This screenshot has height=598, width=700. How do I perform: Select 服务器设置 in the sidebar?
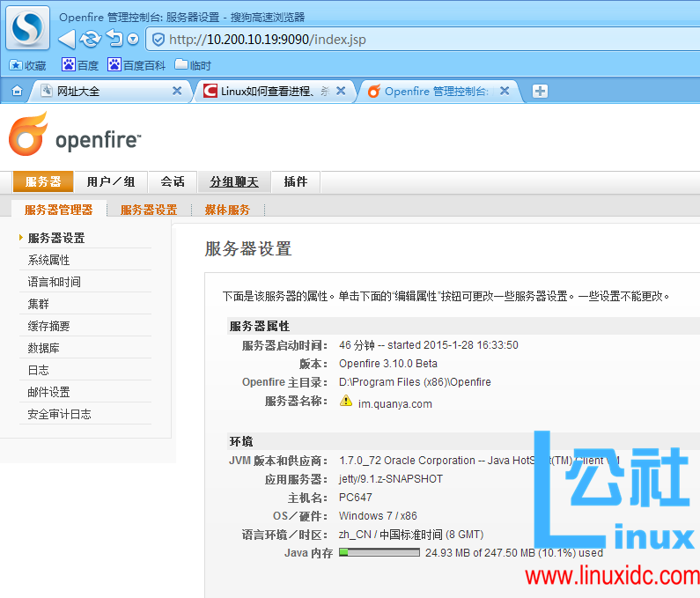(x=56, y=238)
